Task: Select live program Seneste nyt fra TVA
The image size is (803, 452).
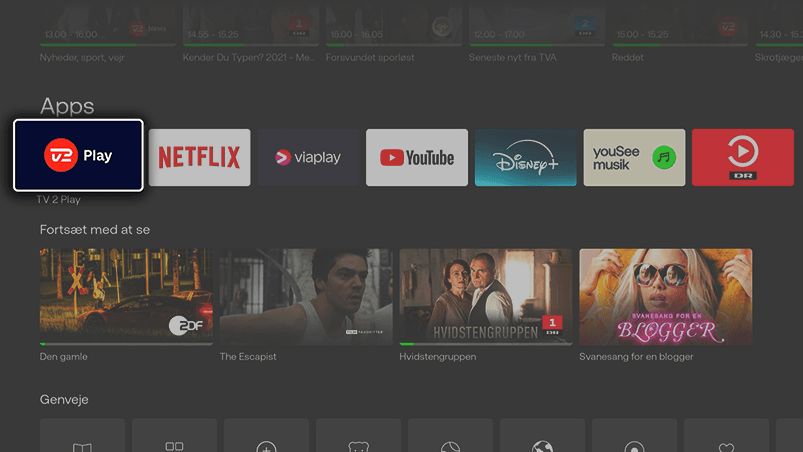Action: [537, 32]
